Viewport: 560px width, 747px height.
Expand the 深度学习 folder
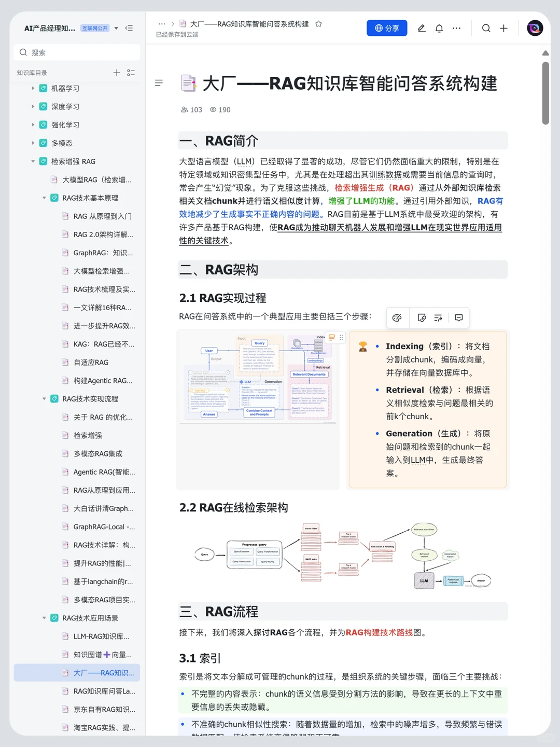point(33,106)
